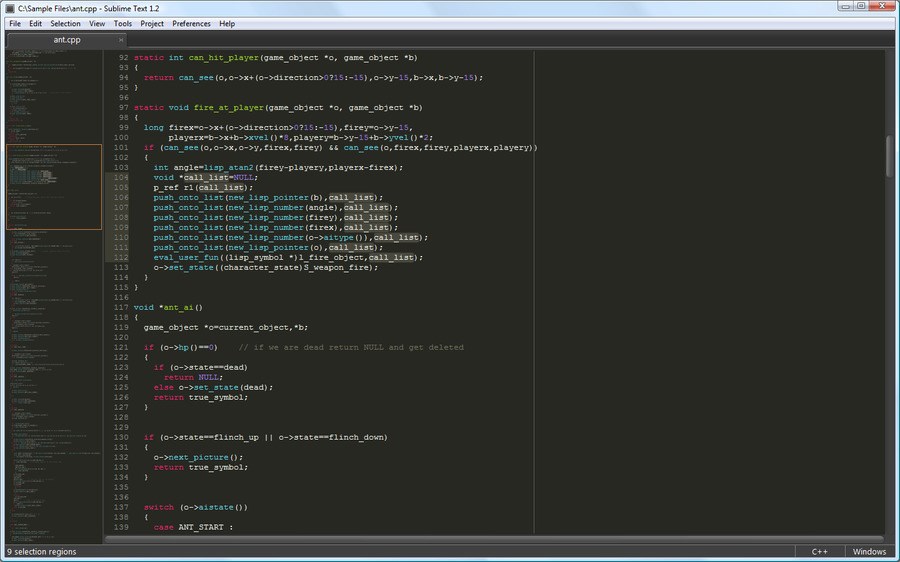Image resolution: width=900 pixels, height=562 pixels.
Task: Maximize the Sublime Text window
Action: (861, 6)
